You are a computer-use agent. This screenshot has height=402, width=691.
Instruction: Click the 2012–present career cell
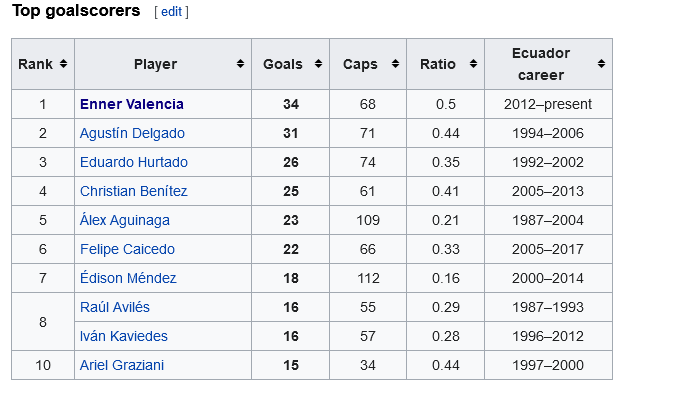coord(548,104)
